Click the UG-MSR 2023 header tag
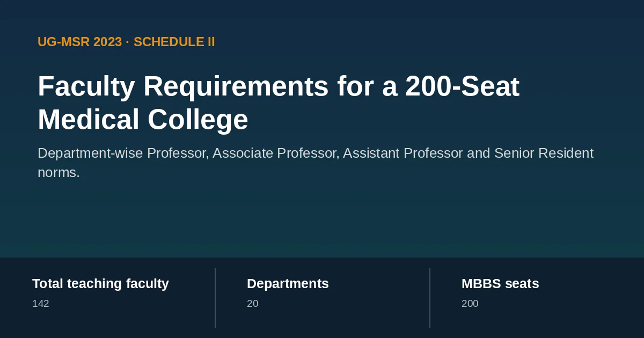This screenshot has width=644, height=338. [x=80, y=42]
